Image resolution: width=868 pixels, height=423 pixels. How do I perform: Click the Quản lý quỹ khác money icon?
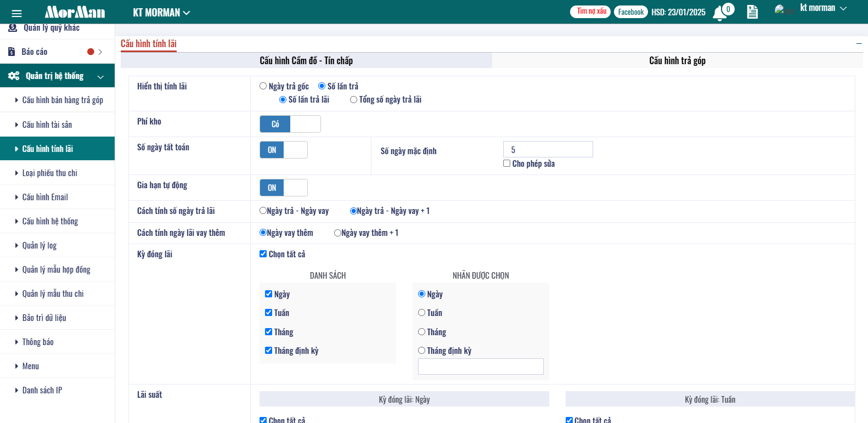point(13,27)
